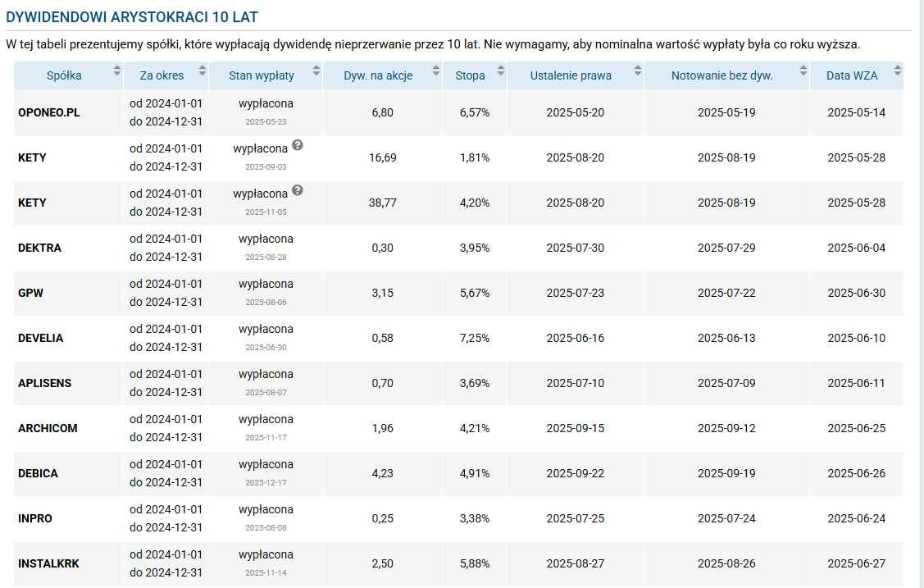Open the INSTALKRK company entry
This screenshot has height=588, width=924.
click(x=48, y=564)
